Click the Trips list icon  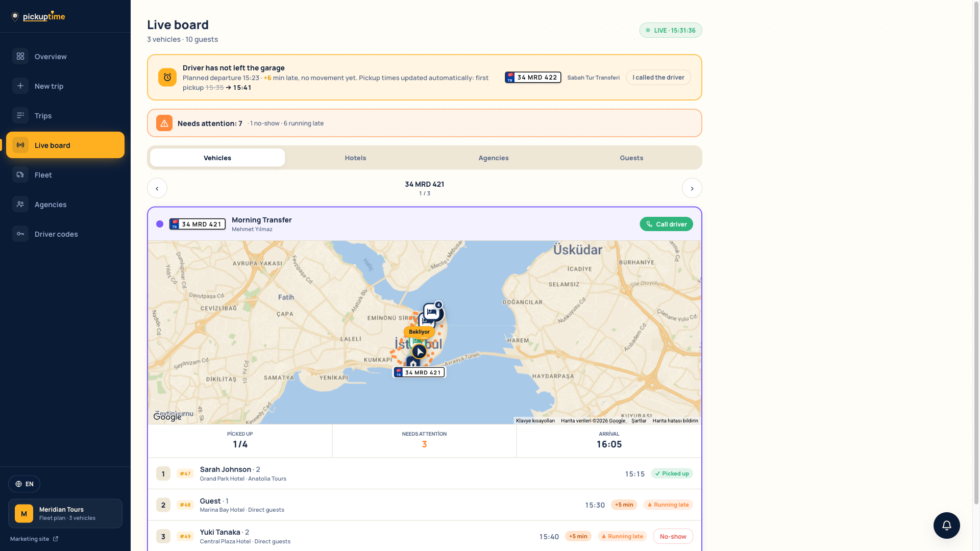(20, 115)
